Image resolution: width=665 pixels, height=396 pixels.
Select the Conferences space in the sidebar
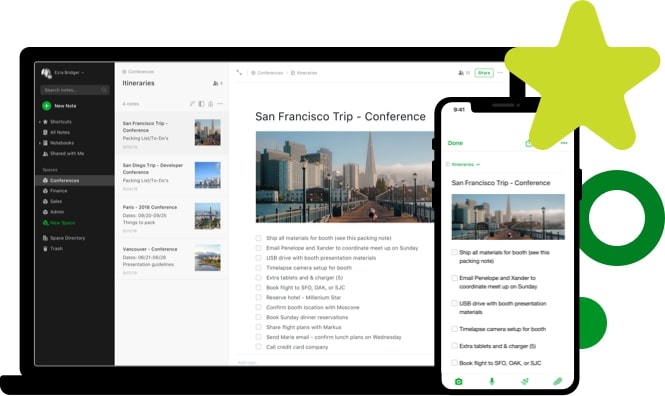[x=75, y=180]
